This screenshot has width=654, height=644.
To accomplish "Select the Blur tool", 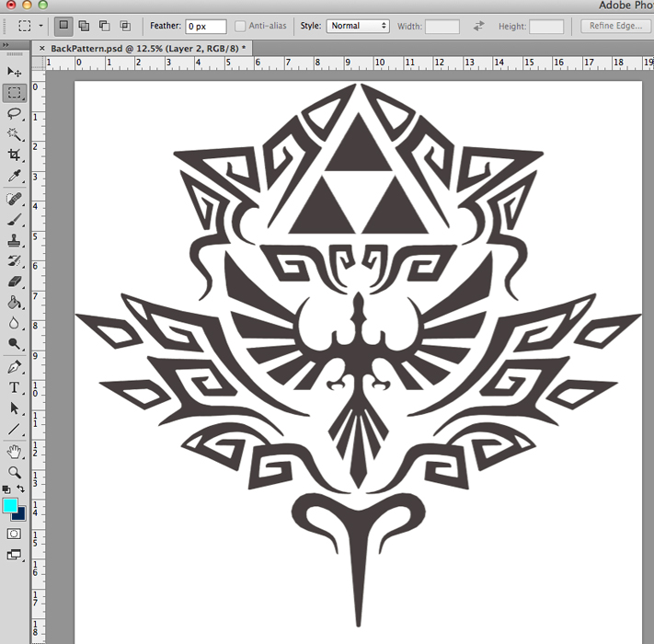I will 14,323.
